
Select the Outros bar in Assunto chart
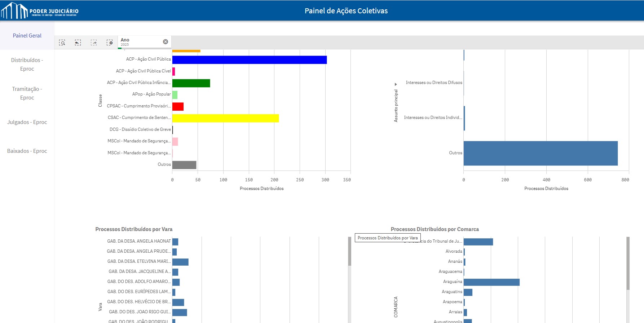tap(540, 153)
